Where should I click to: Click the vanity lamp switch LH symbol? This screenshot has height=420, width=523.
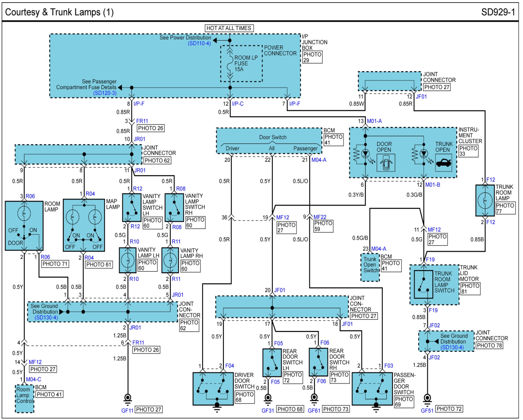click(x=132, y=208)
